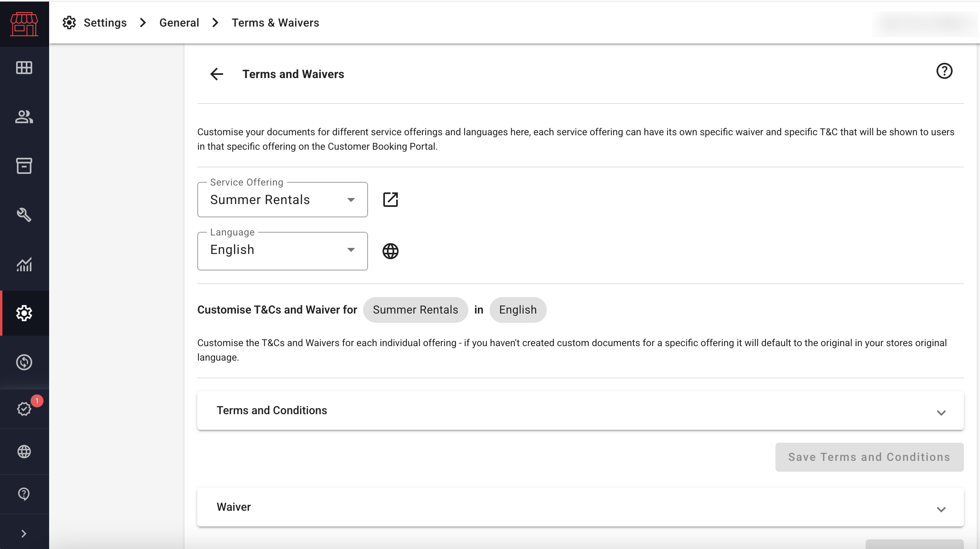Open the Service Offering dropdown

(x=282, y=200)
